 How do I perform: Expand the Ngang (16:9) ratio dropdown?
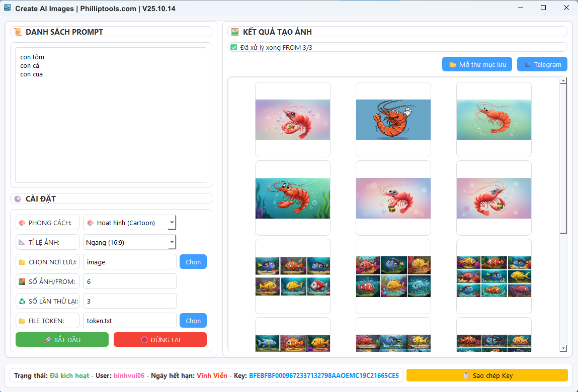[171, 242]
